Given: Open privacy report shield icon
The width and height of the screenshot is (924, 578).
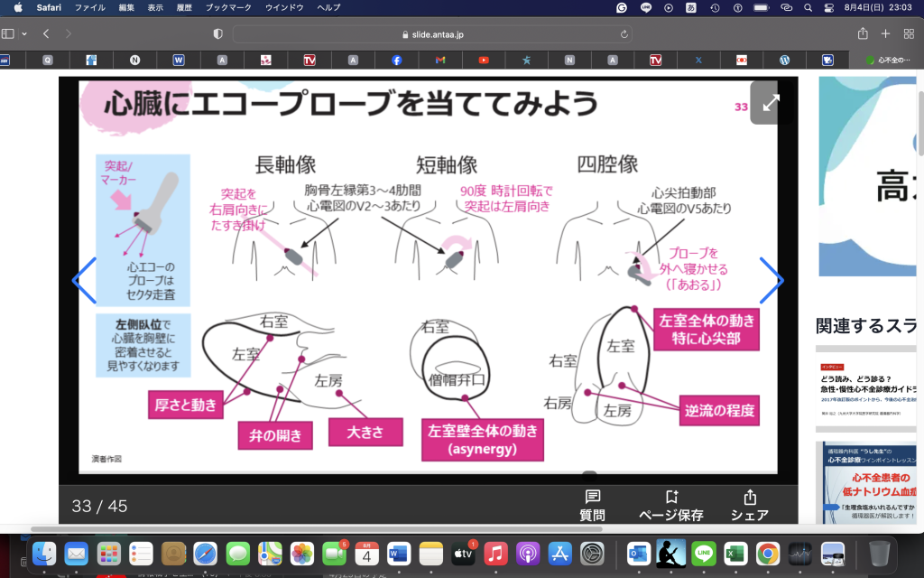Looking at the screenshot, I should pyautogui.click(x=217, y=33).
